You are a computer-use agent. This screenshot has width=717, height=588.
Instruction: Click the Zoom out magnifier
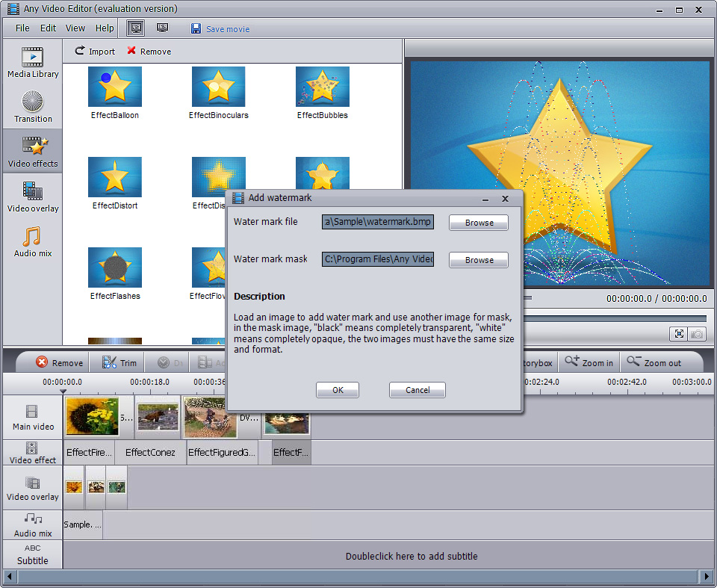(x=633, y=362)
